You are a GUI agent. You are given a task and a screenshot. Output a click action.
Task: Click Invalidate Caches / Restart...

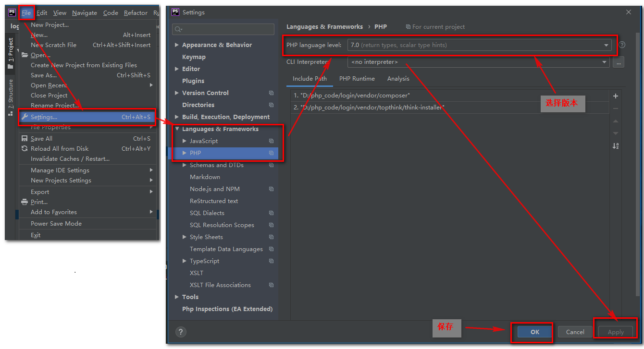tap(87, 159)
